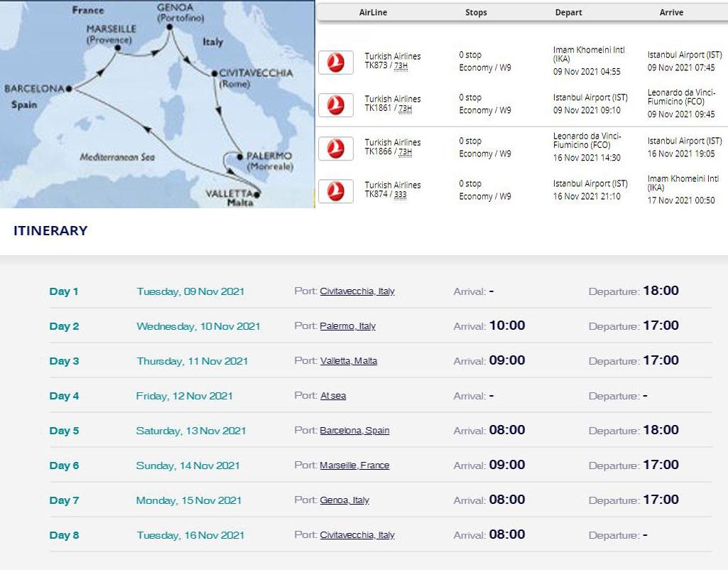Click the Palermo port dot on the map
The image size is (728, 570).
pyautogui.click(x=240, y=156)
